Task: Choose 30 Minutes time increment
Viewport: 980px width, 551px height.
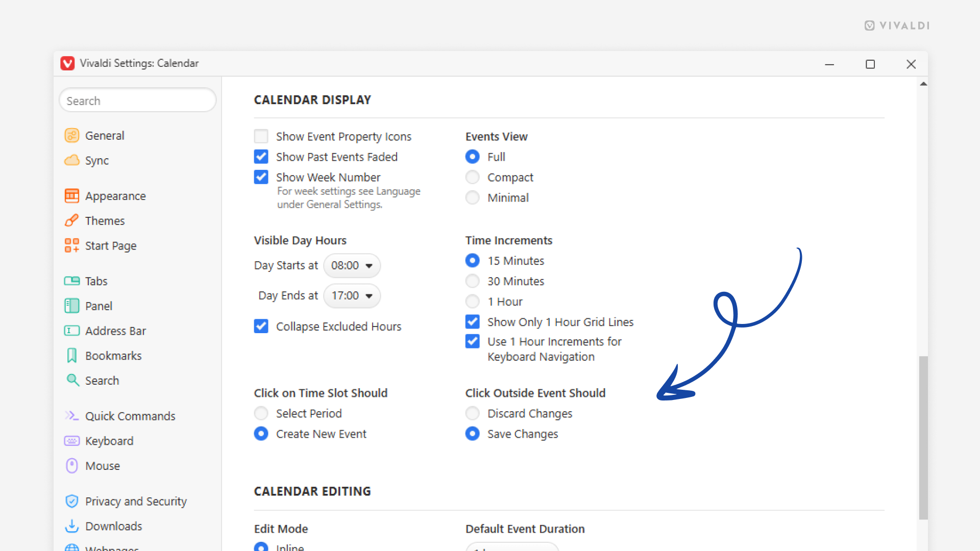Action: coord(473,281)
